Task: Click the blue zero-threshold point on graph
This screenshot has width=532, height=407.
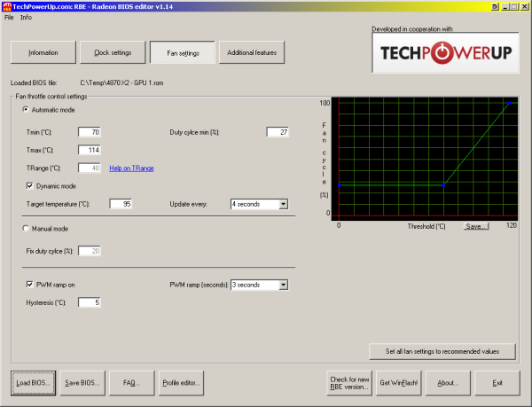Action: [x=339, y=185]
